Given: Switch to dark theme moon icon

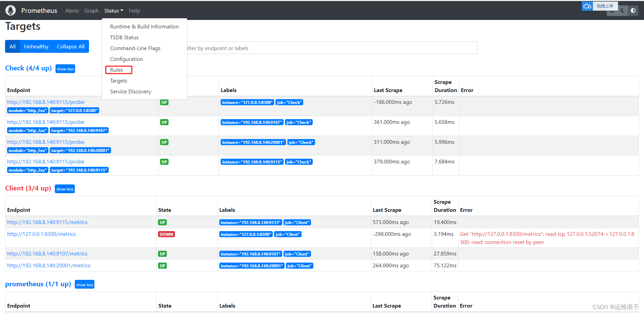Looking at the screenshot, I should tap(623, 10).
